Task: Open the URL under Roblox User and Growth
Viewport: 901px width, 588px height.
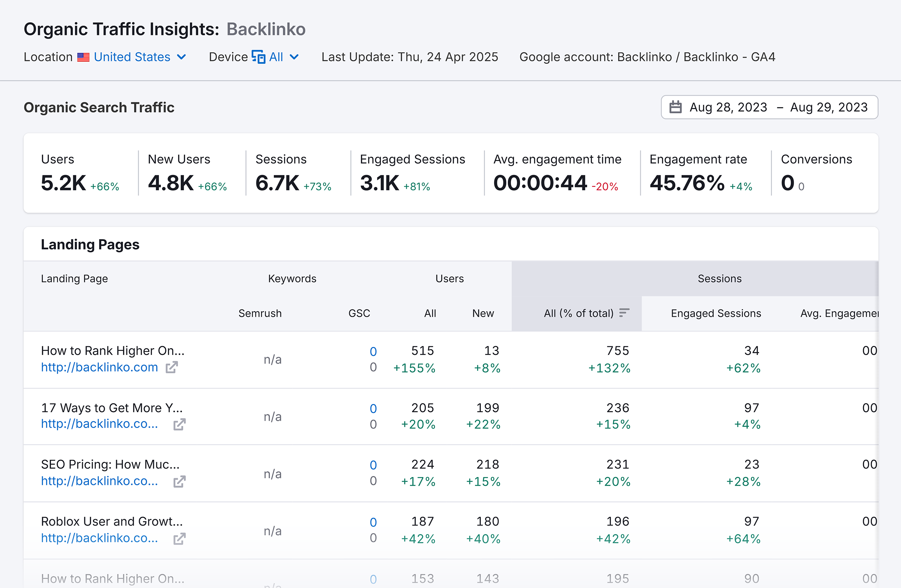Action: pos(99,538)
